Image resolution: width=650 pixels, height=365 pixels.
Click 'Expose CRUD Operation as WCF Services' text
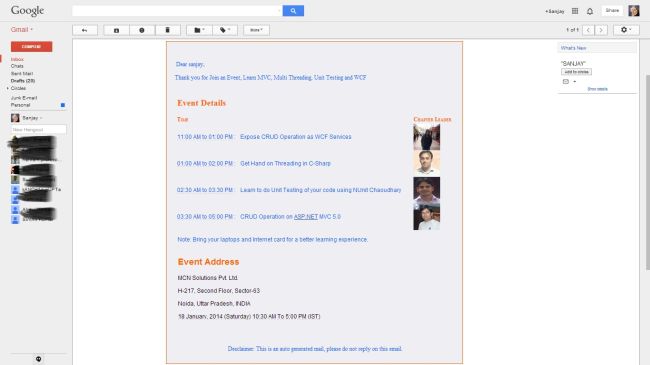point(296,136)
